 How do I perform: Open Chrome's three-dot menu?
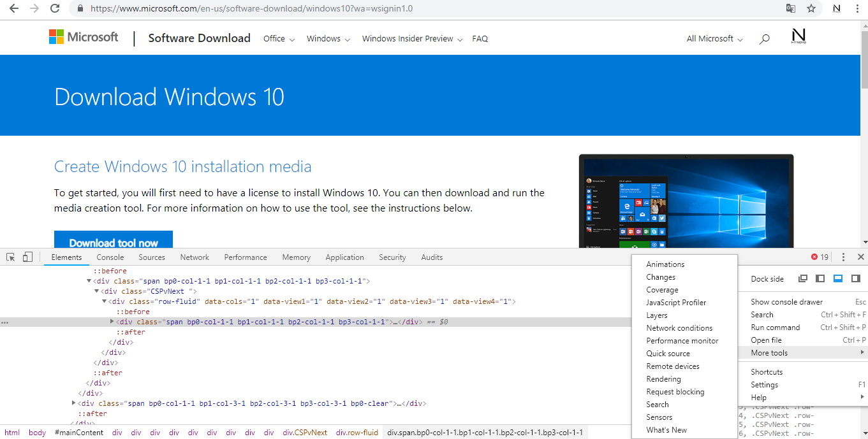coord(858,9)
